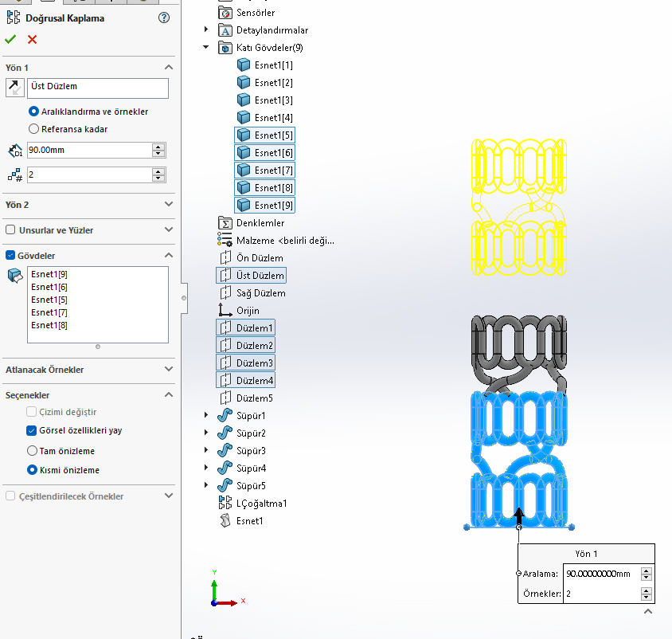This screenshot has width=672, height=639.
Task: Click the reverse direction arrow icon
Action: [x=14, y=88]
